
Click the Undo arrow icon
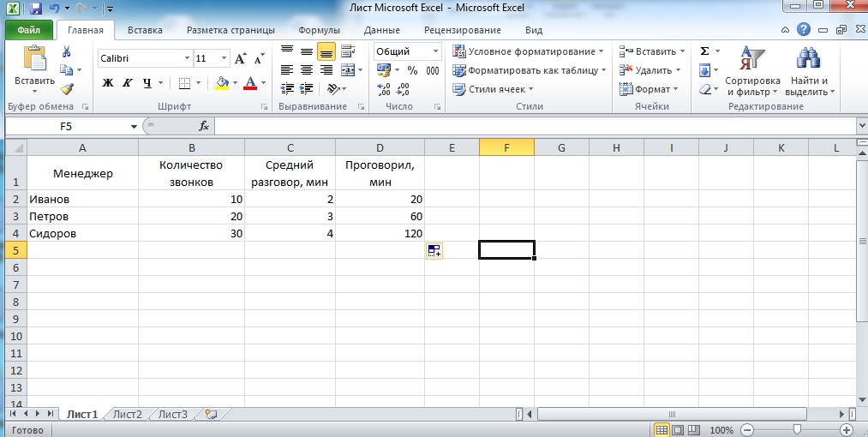(x=54, y=9)
